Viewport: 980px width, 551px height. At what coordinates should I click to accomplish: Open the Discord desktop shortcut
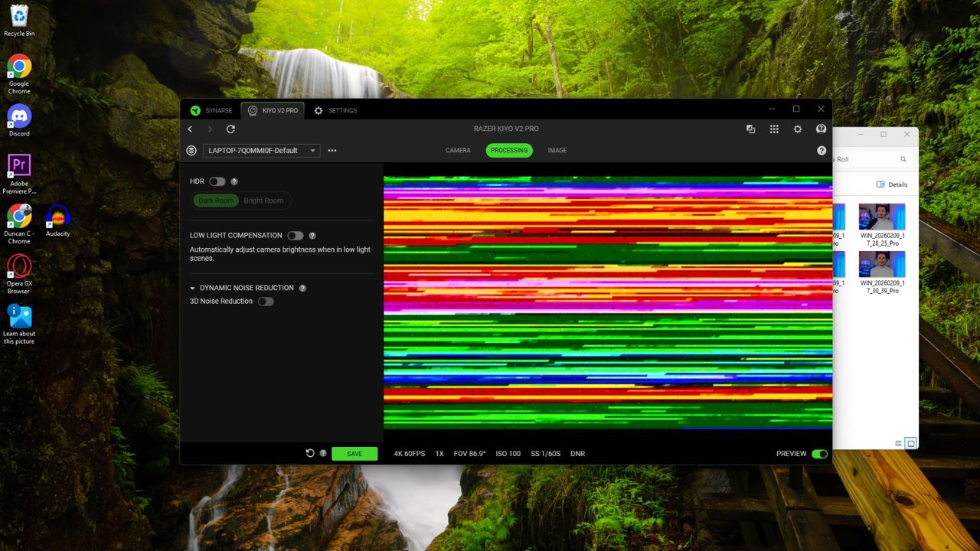[19, 120]
